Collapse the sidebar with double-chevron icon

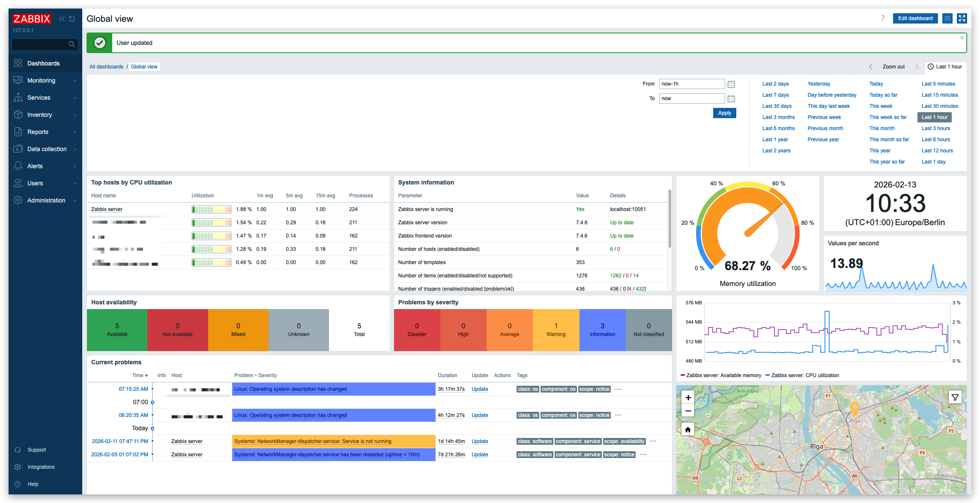[62, 19]
